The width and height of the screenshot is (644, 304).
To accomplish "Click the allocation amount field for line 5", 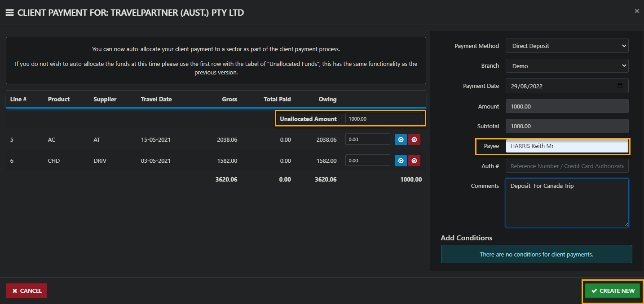I will (367, 139).
